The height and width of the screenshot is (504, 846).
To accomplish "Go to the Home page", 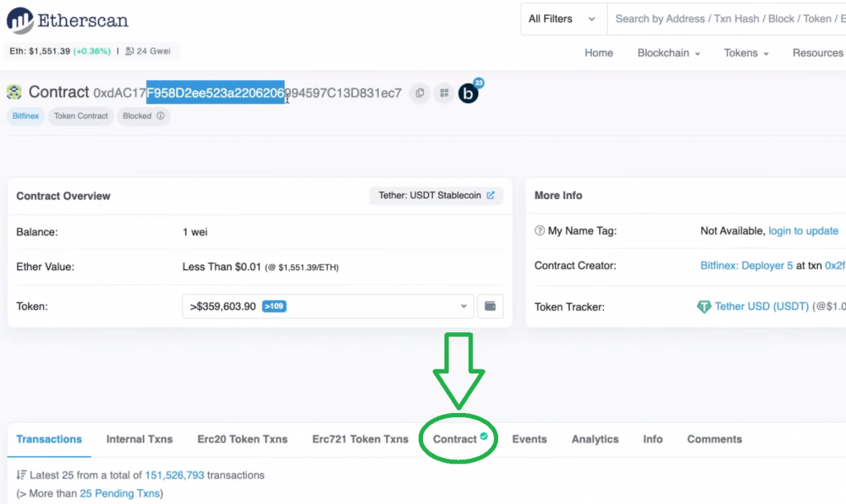I will point(599,53).
